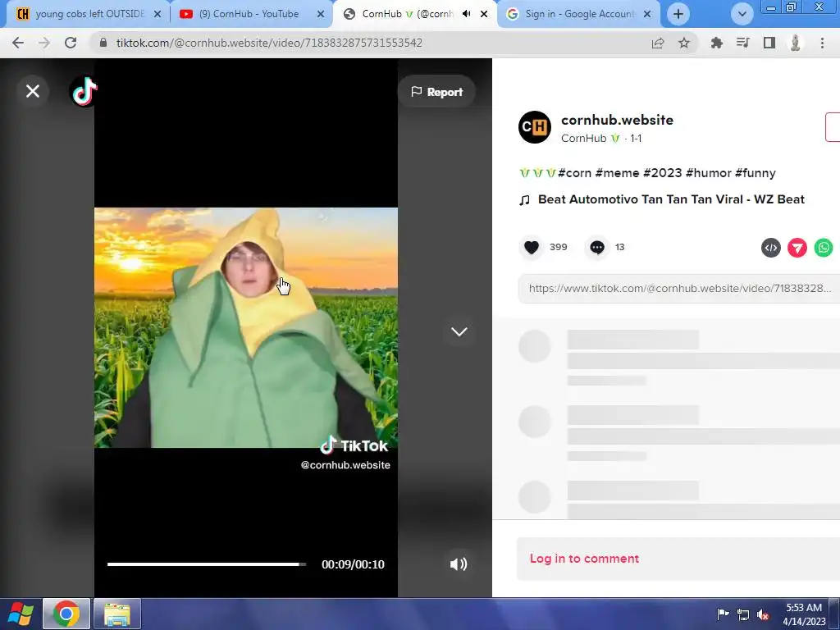Open the media controls icon
Viewport: 840px width, 630px height.
[x=742, y=43]
